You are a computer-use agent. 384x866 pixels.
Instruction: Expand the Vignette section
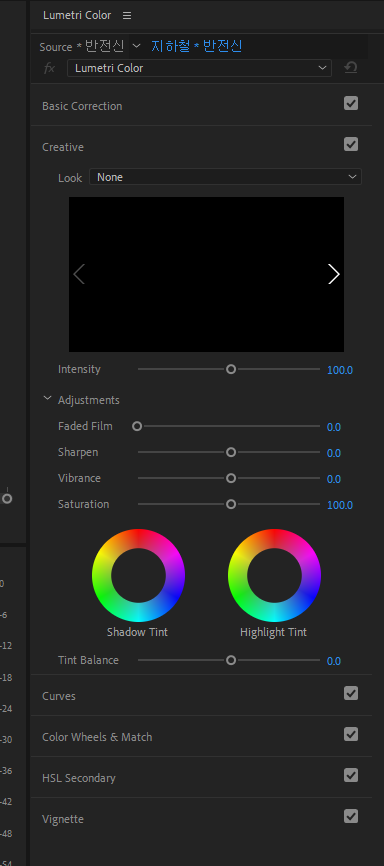click(x=63, y=819)
